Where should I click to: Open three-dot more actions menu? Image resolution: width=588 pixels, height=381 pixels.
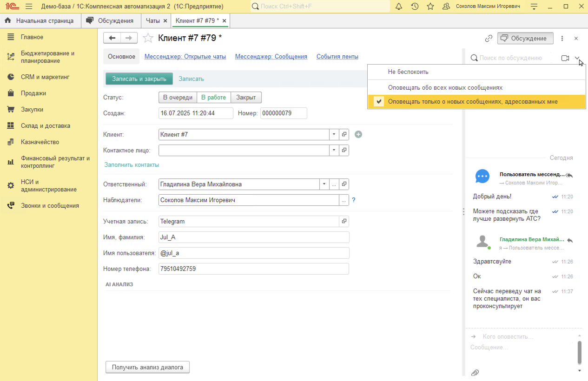[562, 38]
